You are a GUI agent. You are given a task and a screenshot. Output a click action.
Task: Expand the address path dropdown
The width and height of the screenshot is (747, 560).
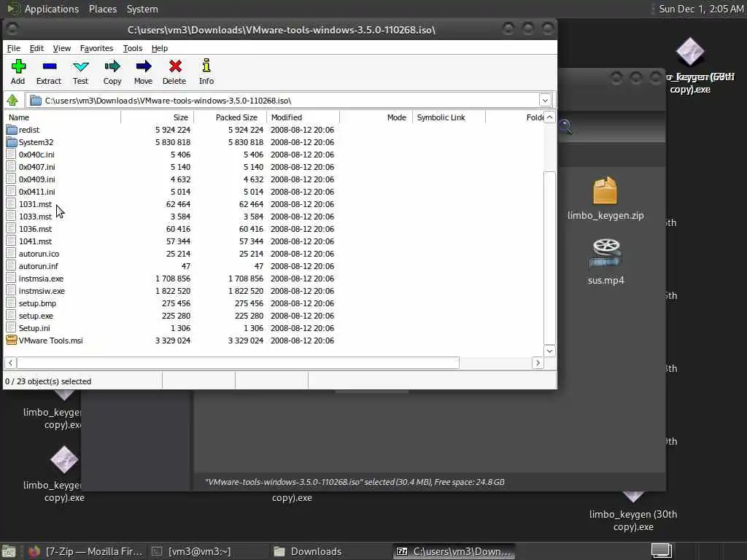(x=545, y=100)
